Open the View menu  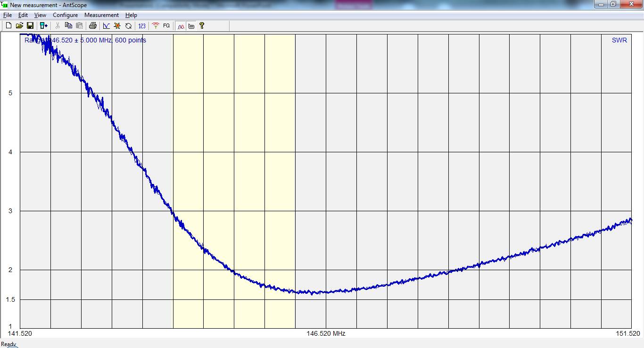tap(40, 15)
